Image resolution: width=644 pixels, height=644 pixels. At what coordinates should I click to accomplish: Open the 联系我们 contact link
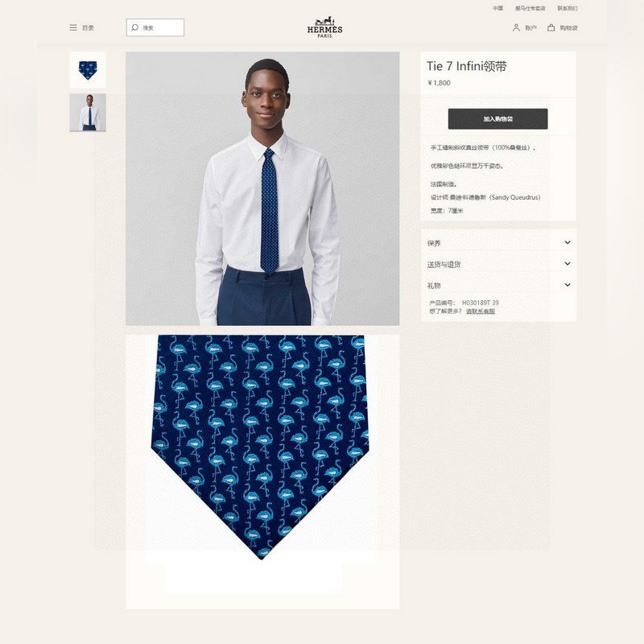[568, 8]
